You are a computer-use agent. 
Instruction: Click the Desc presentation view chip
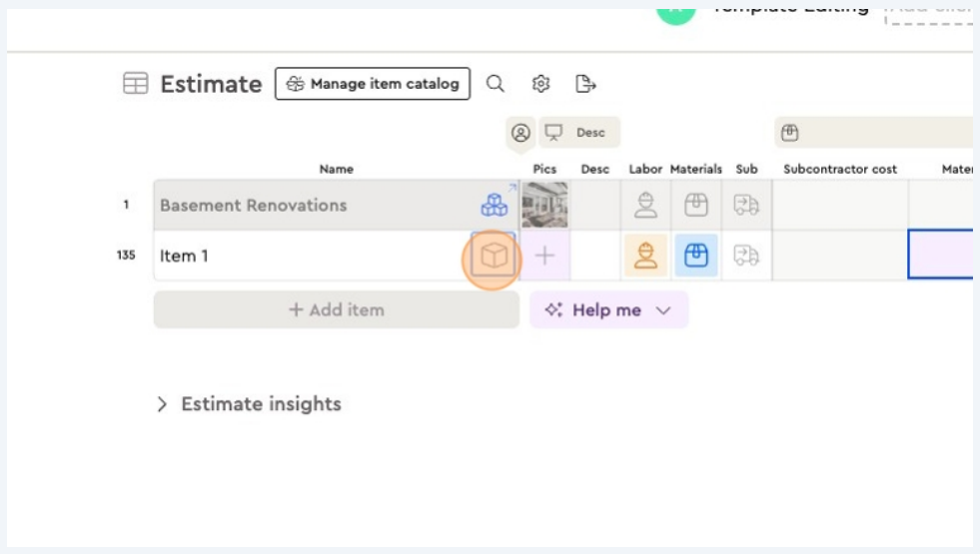579,133
